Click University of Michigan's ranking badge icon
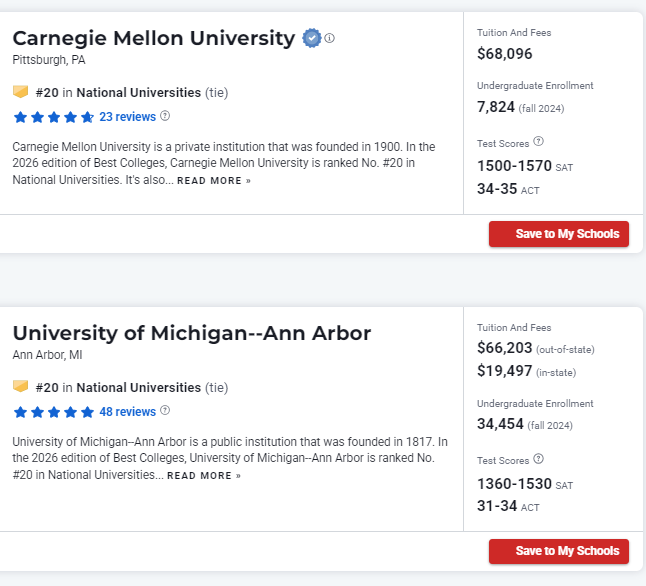 (20, 387)
